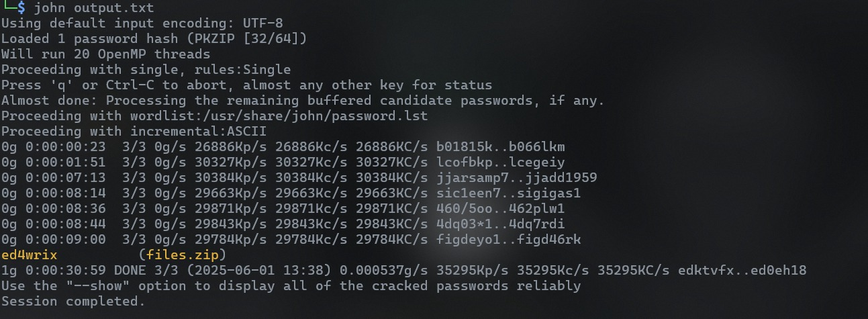The width and height of the screenshot is (868, 319).
Task: Click the (files.zip) filename text
Action: (x=183, y=255)
